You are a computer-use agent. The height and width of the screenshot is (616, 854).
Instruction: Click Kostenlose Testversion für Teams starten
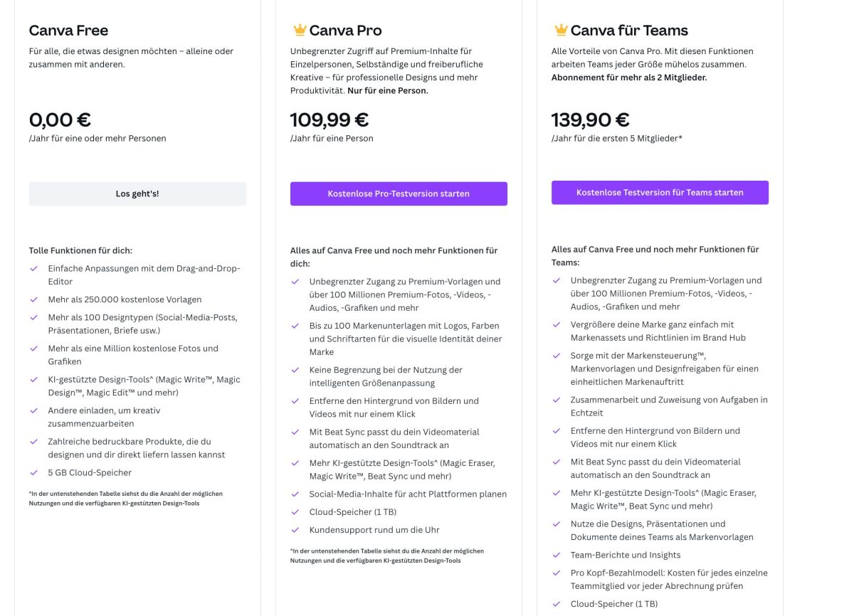[660, 192]
